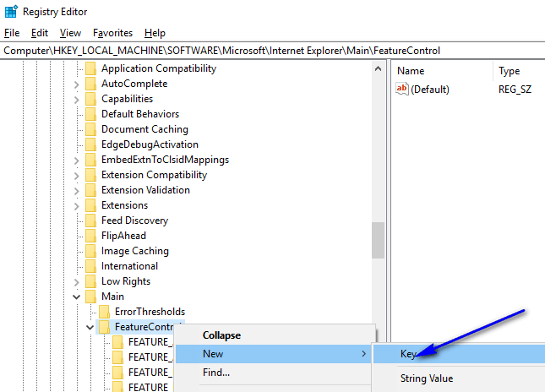Click the EdgeDebugActivation folder icon
Viewport: 545px width, 392px height.
pyautogui.click(x=90, y=144)
